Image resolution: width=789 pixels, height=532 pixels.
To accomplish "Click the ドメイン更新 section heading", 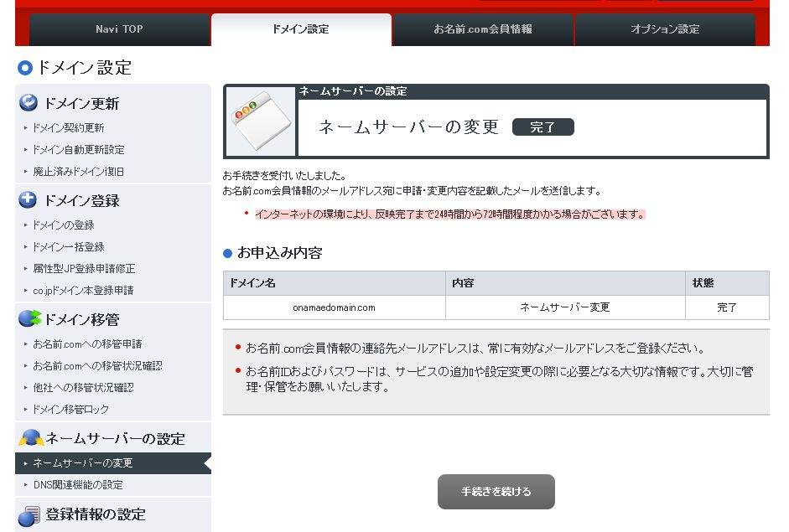I will [82, 104].
